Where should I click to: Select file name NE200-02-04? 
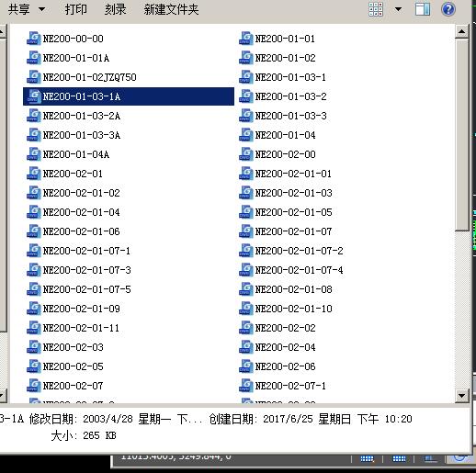(x=285, y=347)
